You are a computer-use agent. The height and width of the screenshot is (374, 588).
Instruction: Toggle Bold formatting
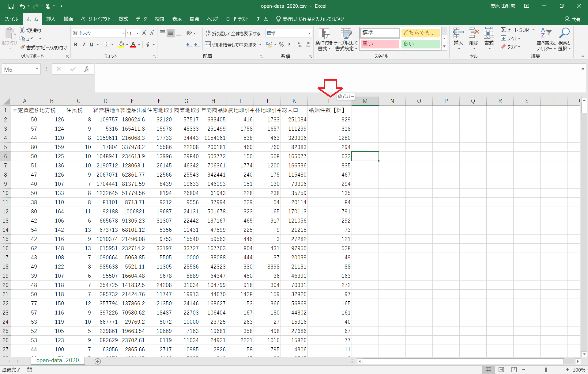pos(76,45)
